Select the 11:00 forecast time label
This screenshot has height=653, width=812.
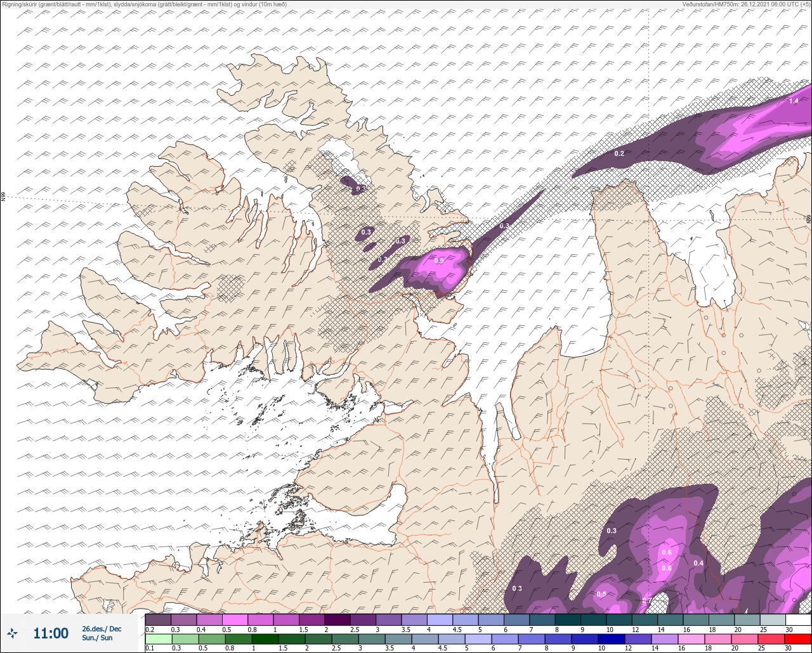[51, 633]
